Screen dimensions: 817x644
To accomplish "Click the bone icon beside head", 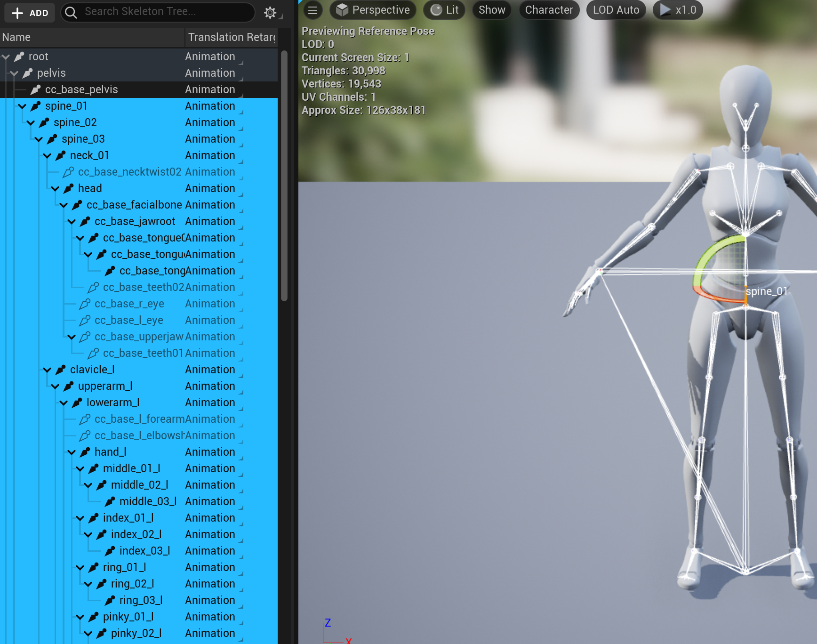I will click(x=69, y=188).
